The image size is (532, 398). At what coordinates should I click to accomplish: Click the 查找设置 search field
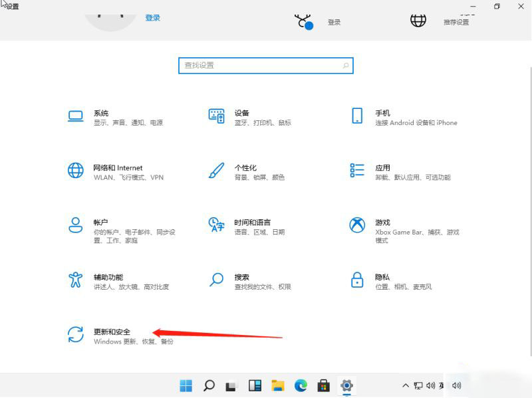pyautogui.click(x=265, y=65)
